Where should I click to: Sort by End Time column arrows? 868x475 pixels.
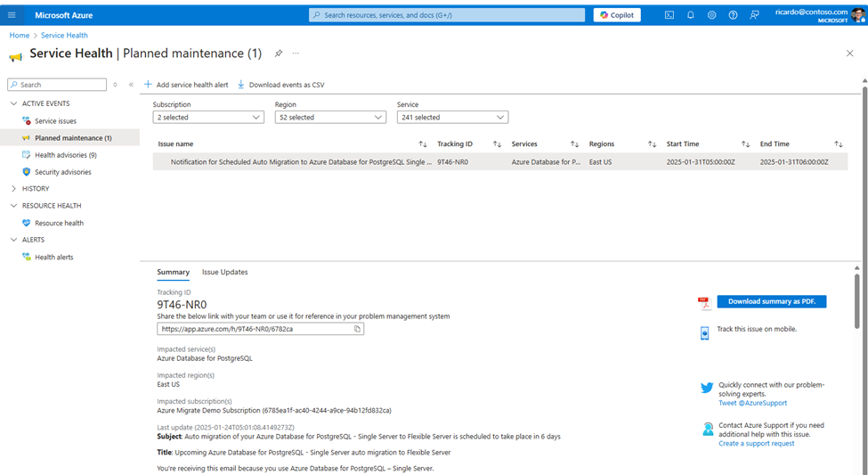839,144
